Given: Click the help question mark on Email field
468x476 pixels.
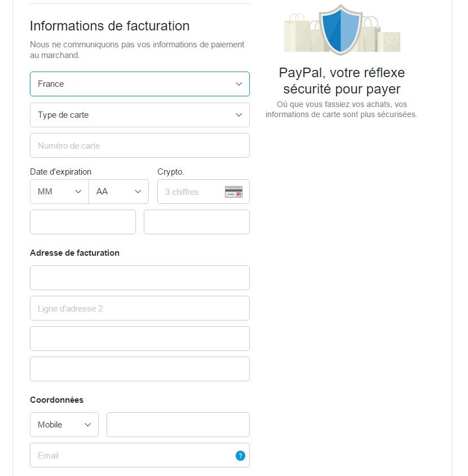Looking at the screenshot, I should (240, 455).
